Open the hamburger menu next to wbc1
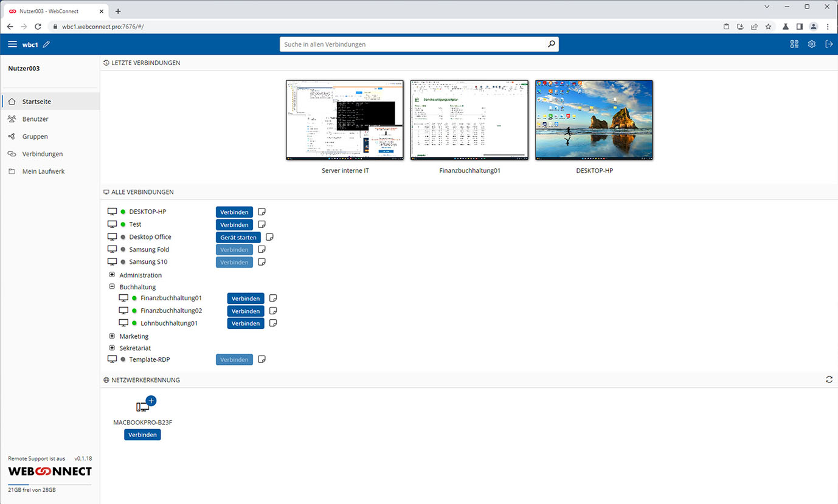The height and width of the screenshot is (504, 838). point(12,43)
